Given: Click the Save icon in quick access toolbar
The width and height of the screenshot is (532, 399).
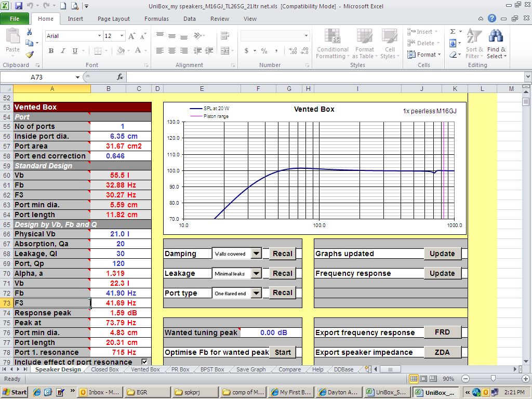Looking at the screenshot, I should coord(18,6).
